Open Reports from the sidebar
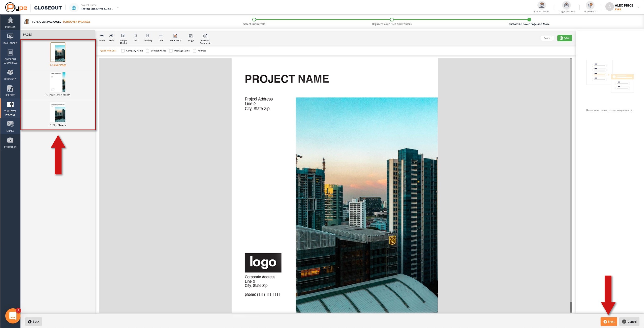Screen dimensions: 644x328 pos(10,90)
